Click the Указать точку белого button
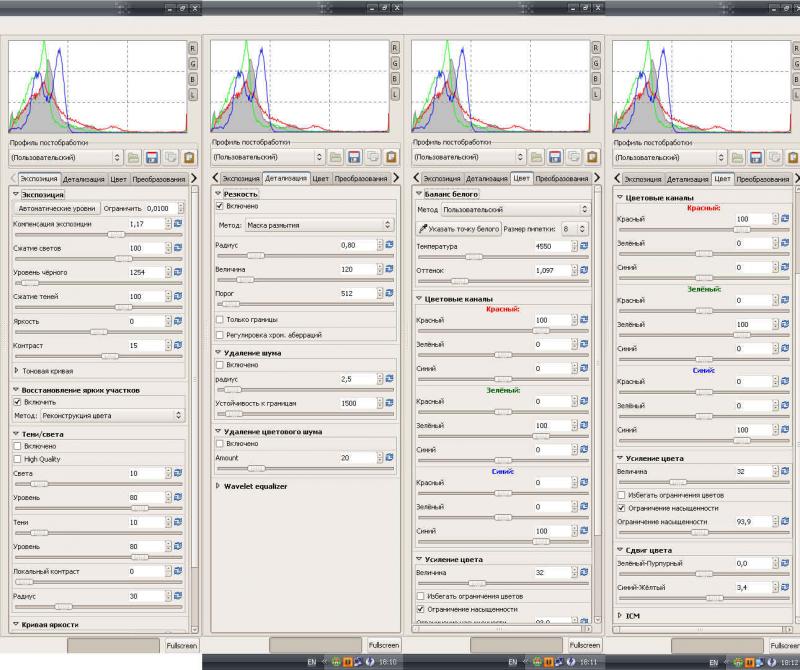This screenshot has width=800, height=670. 459,229
